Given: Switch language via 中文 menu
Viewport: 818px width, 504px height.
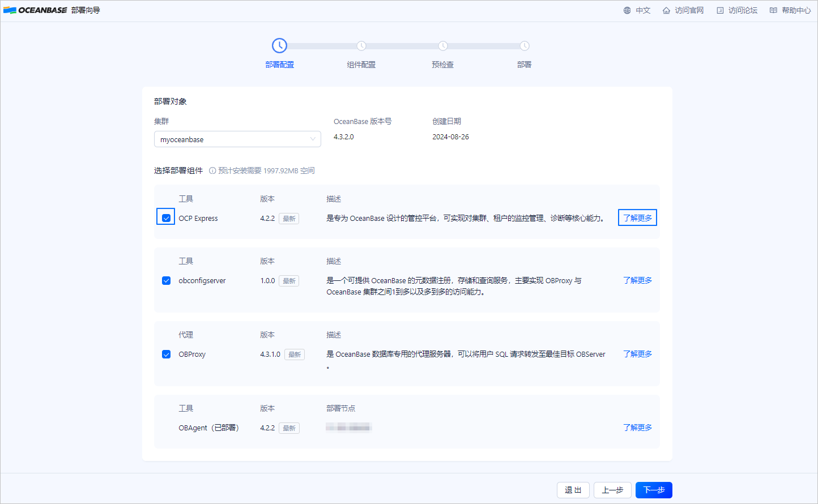Looking at the screenshot, I should pos(643,10).
